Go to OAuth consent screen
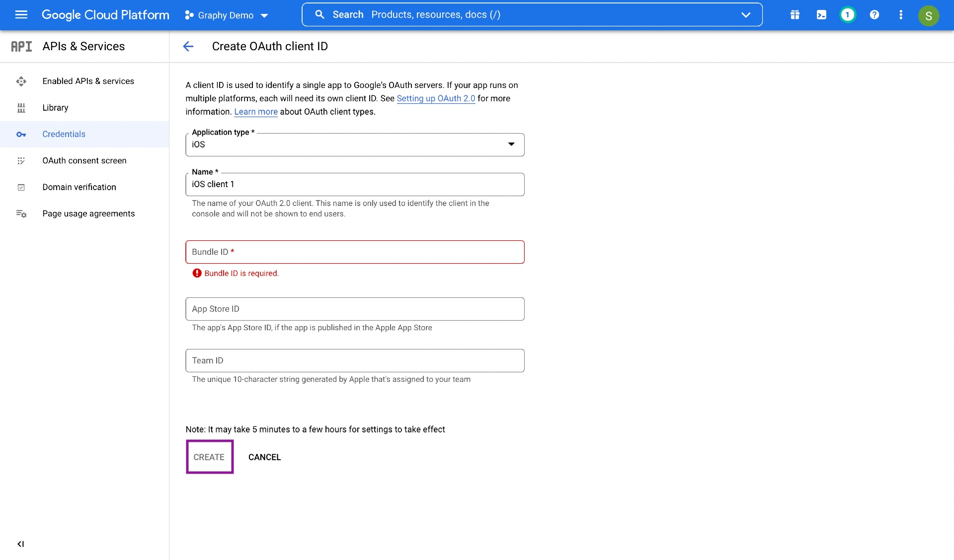954x560 pixels. click(x=84, y=160)
